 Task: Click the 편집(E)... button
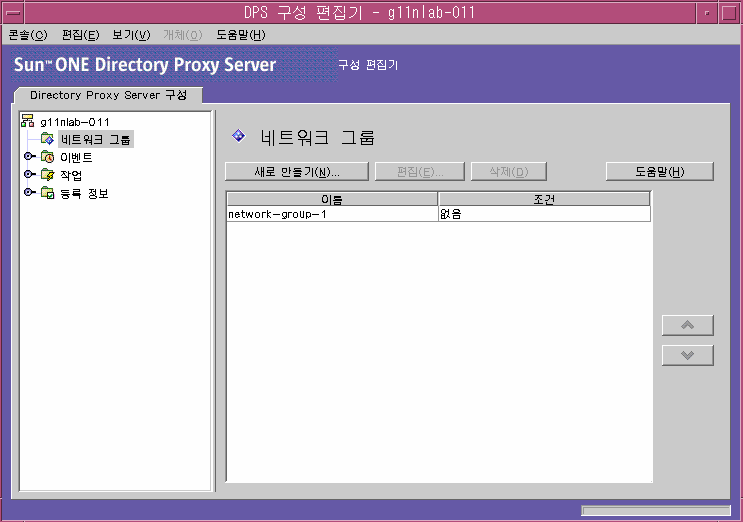[x=420, y=171]
